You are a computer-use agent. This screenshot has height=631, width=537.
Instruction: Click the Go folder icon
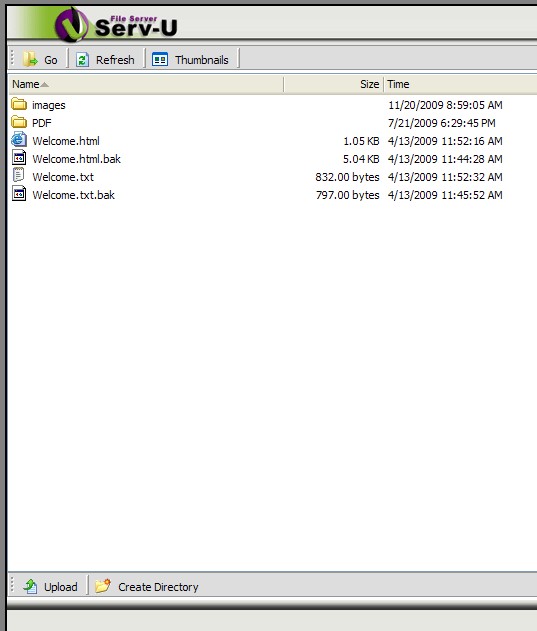[30, 60]
